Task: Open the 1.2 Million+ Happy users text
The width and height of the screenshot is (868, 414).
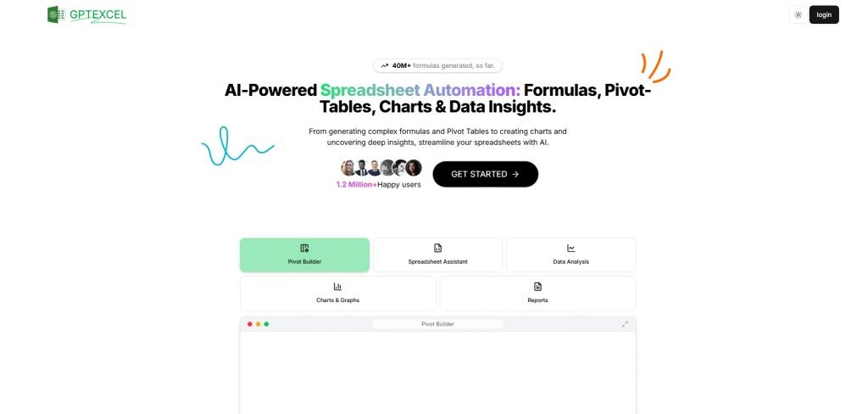Action: click(x=378, y=184)
